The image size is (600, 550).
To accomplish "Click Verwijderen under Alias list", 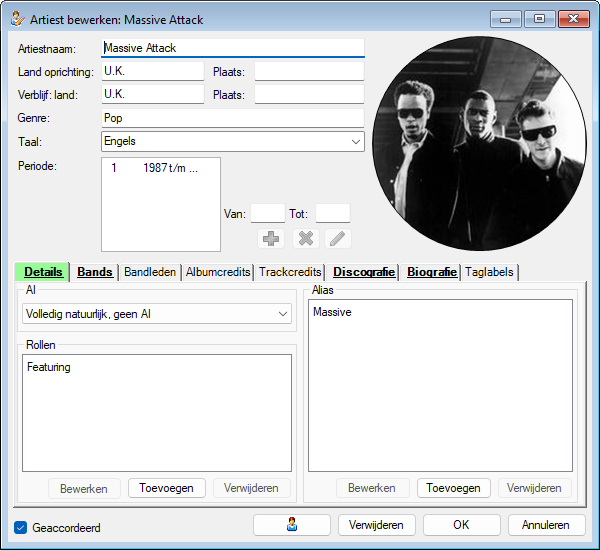I will coord(534,488).
